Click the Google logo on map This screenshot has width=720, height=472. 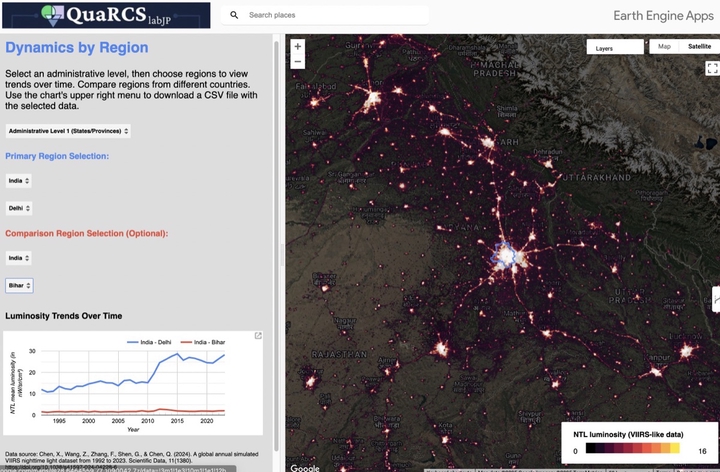coord(305,467)
